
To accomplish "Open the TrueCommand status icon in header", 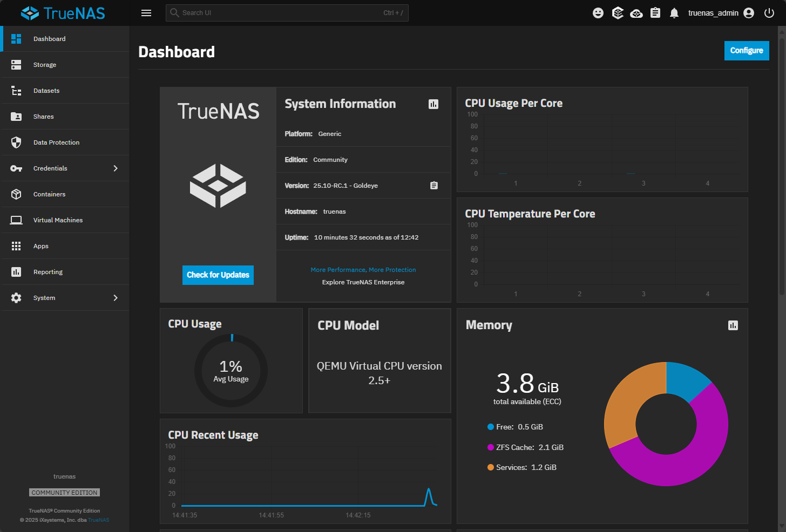I will pyautogui.click(x=618, y=13).
